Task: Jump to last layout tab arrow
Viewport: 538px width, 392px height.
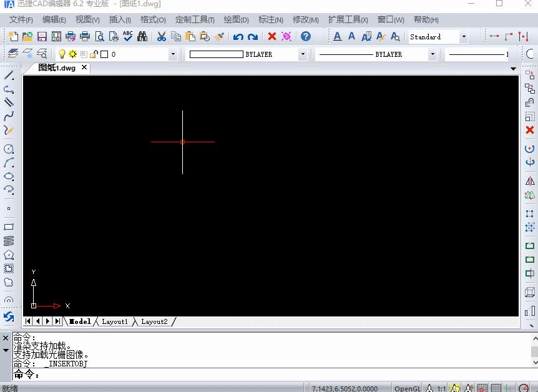Action: click(57, 321)
